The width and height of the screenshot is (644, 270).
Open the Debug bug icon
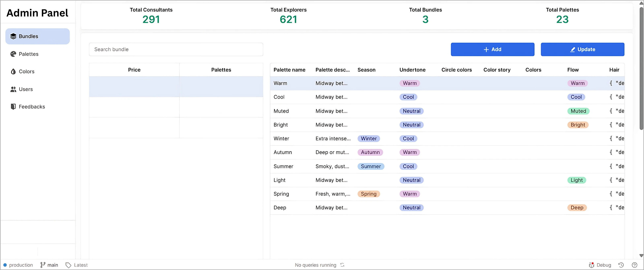pos(591,265)
